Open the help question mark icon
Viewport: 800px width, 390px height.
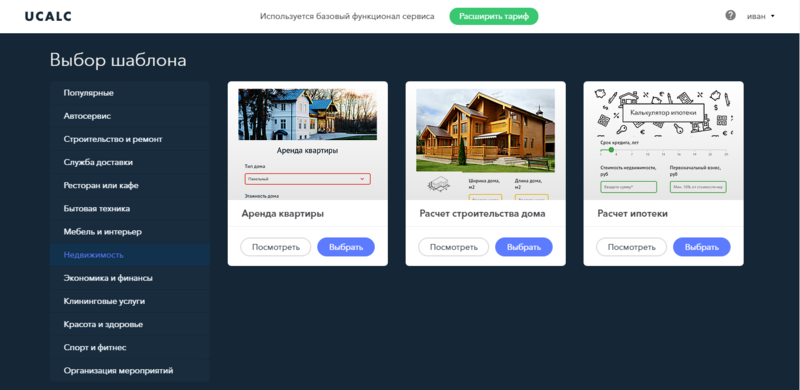(730, 15)
